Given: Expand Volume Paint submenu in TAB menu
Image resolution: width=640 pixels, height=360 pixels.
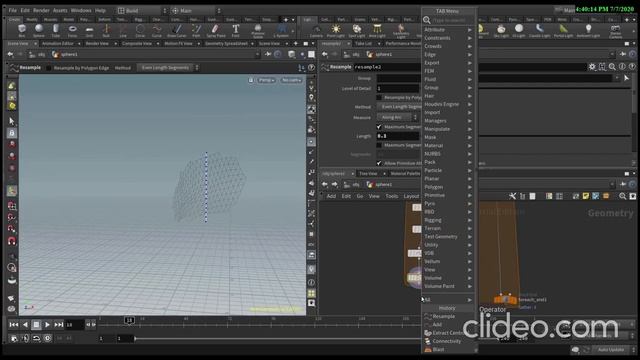Looking at the screenshot, I should [x=448, y=286].
